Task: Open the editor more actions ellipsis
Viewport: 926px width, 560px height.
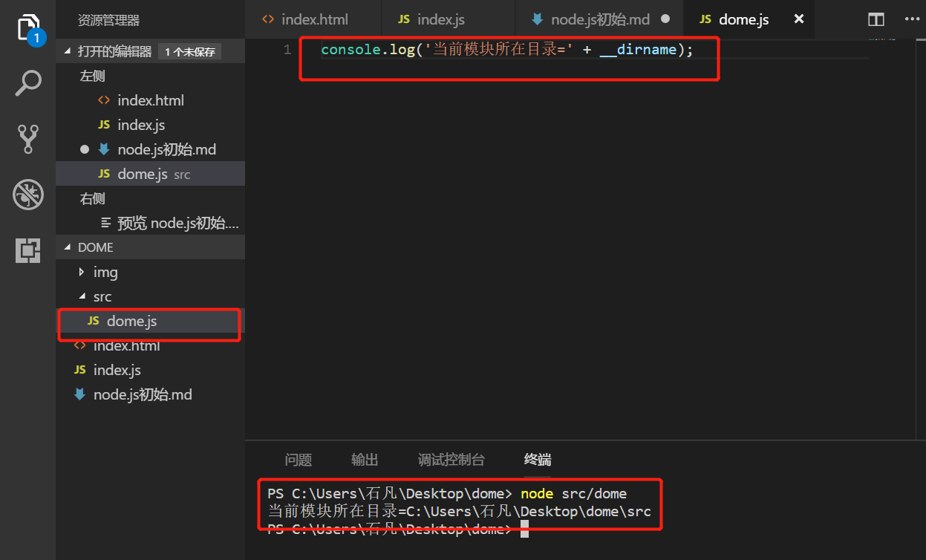Action: click(911, 20)
